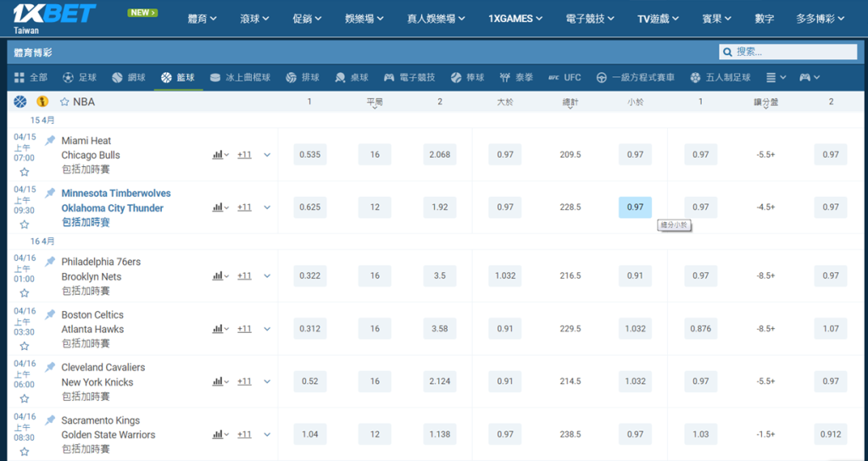
Task: Select the 棒球 baseball icon
Action: point(456,77)
